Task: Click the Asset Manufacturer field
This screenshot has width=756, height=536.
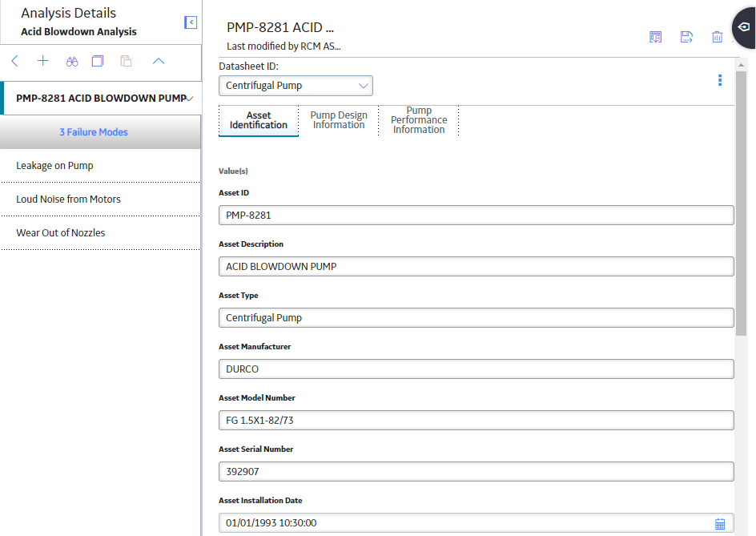Action: (x=477, y=369)
